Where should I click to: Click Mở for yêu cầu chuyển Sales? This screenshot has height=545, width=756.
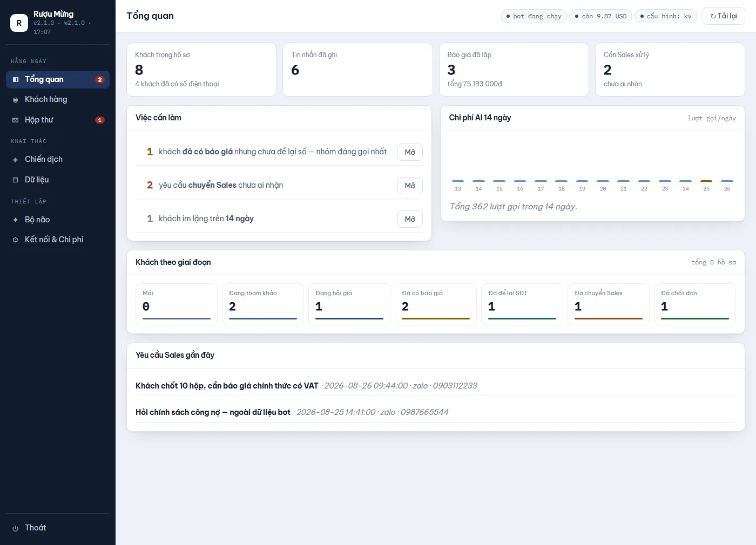tap(410, 186)
